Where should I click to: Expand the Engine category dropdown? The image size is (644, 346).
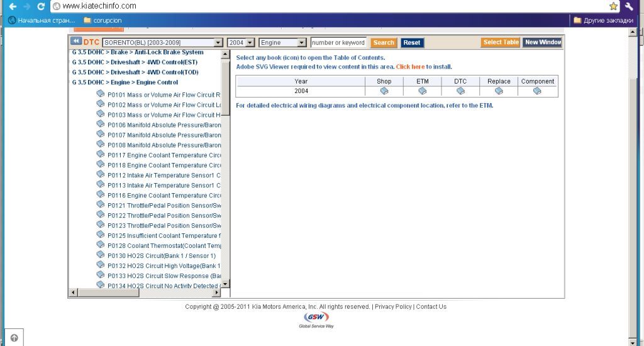[282, 43]
